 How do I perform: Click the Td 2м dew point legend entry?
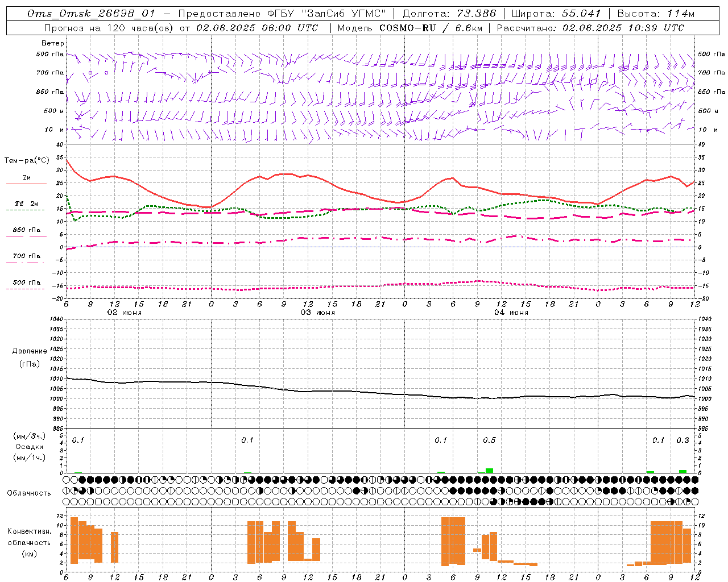pos(27,203)
